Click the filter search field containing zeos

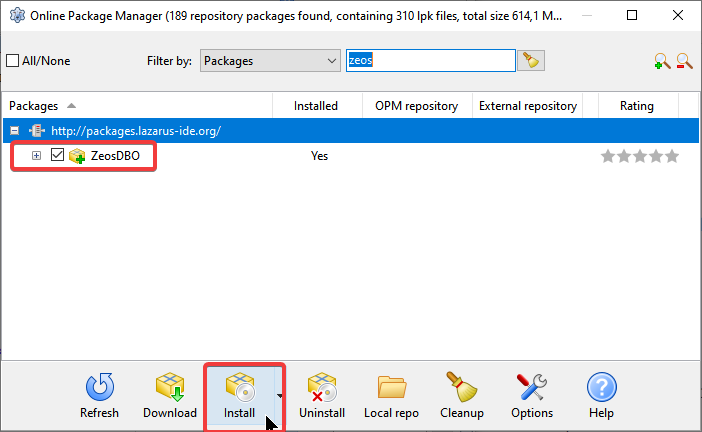pyautogui.click(x=431, y=60)
